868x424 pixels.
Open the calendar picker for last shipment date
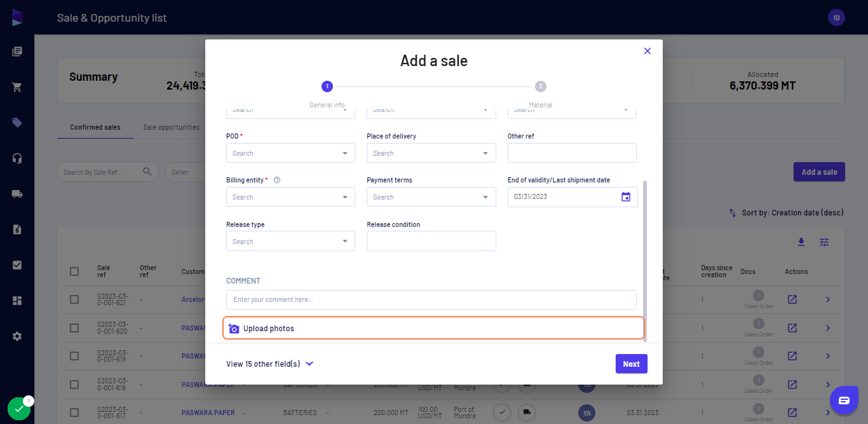(x=626, y=197)
